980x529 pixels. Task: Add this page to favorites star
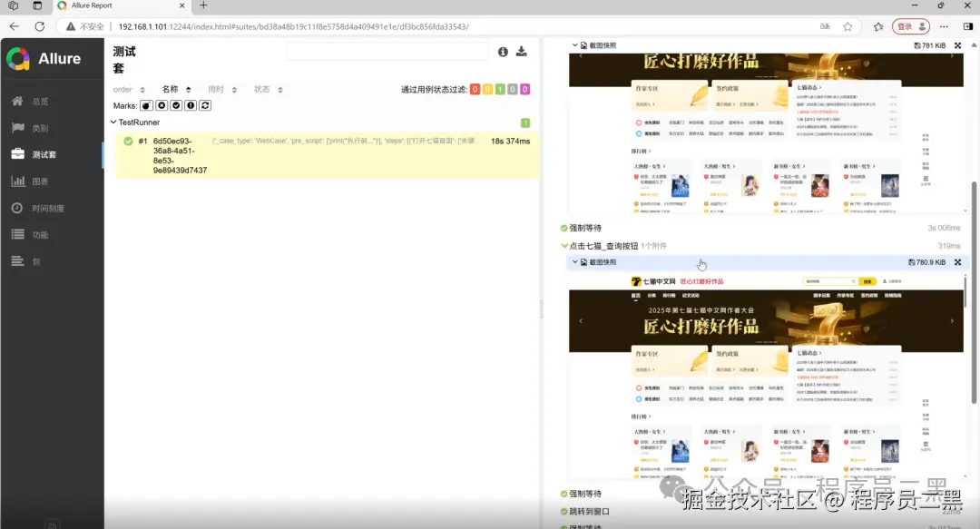[848, 27]
